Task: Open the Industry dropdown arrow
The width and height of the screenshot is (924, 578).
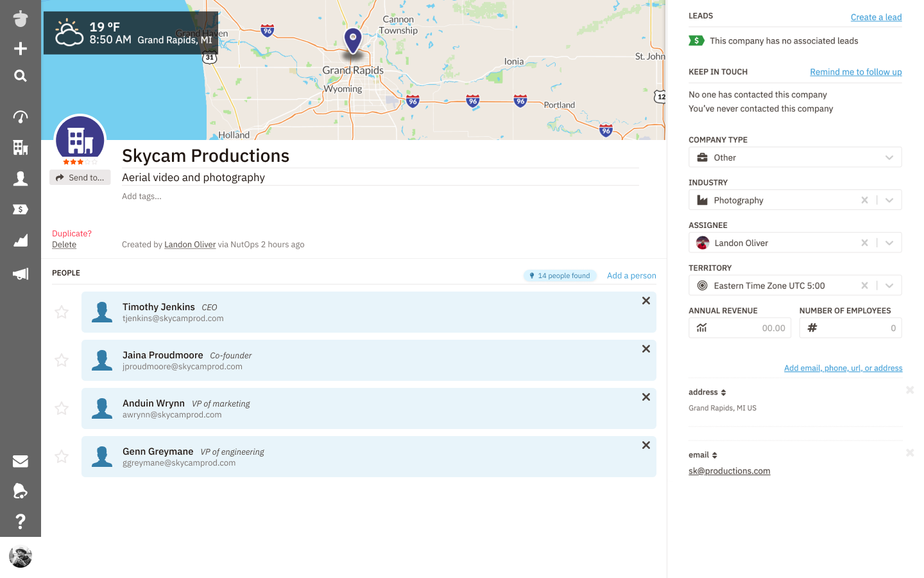Action: (889, 200)
